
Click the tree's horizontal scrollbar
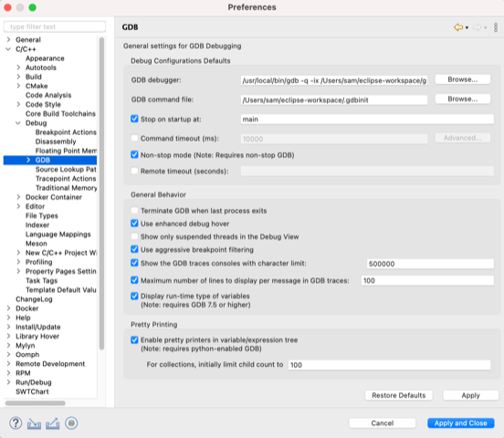(36, 403)
